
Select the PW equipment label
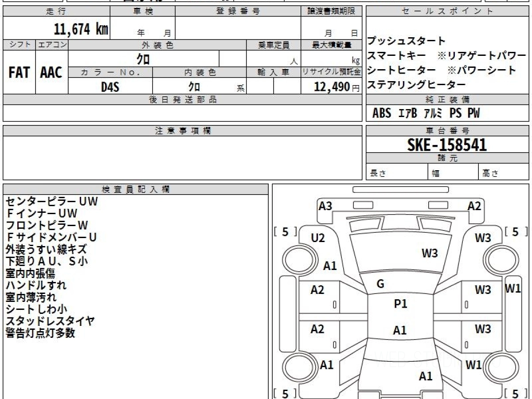pyautogui.click(x=473, y=113)
